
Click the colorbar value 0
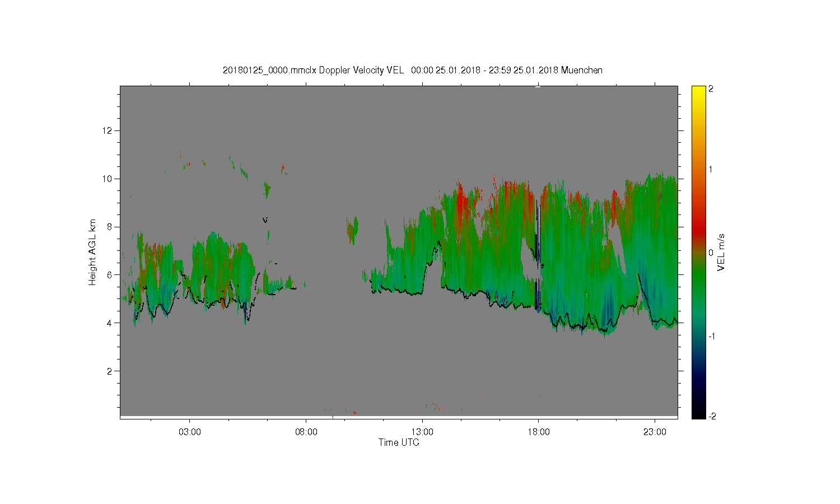pos(711,253)
